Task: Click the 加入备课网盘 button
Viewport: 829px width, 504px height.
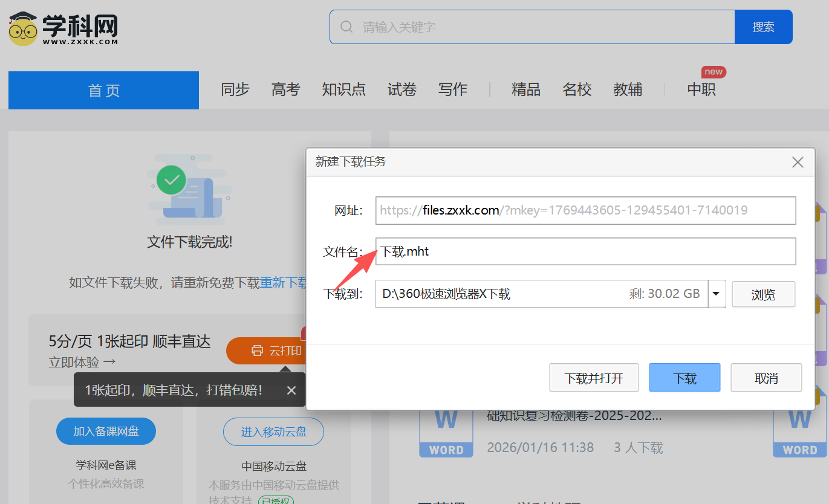Action: point(106,431)
